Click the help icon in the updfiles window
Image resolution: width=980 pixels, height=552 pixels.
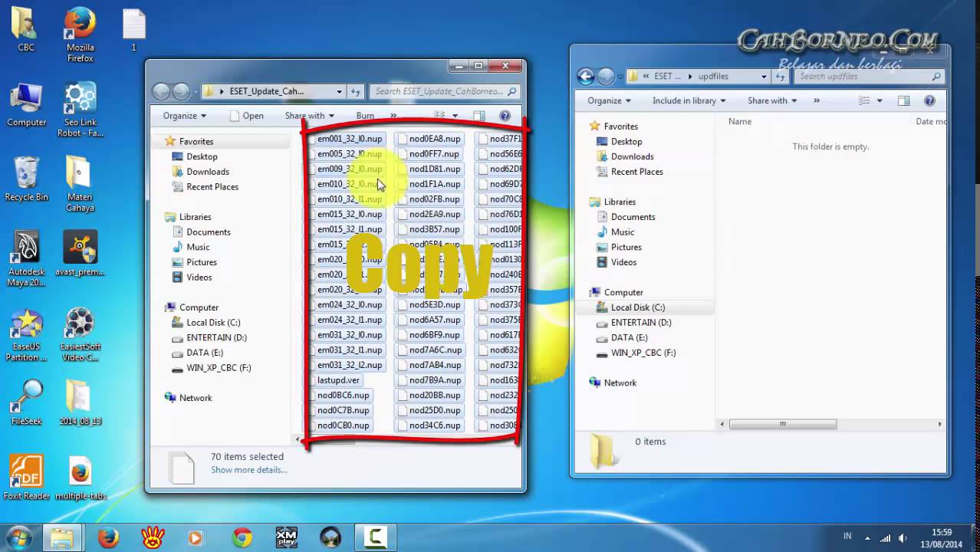point(929,100)
